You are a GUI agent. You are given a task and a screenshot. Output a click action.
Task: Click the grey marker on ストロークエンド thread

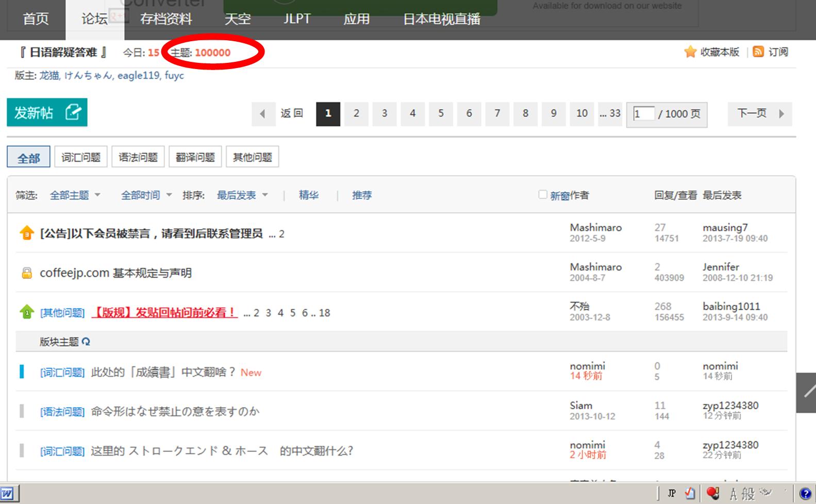pos(22,450)
